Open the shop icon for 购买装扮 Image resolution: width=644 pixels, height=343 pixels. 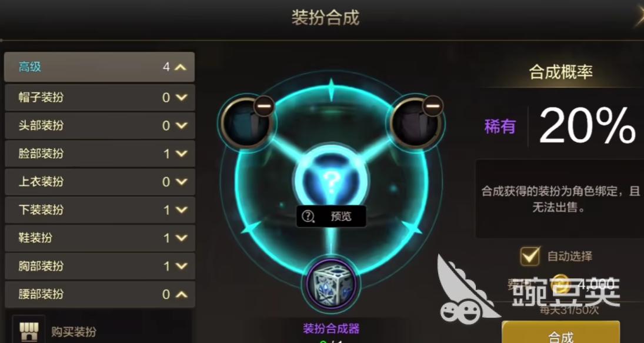click(x=29, y=330)
